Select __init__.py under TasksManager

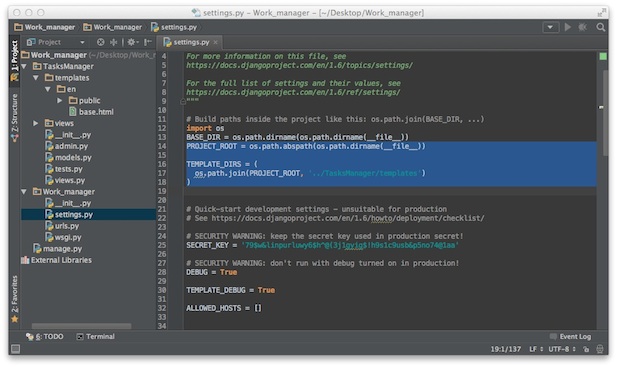pos(68,135)
